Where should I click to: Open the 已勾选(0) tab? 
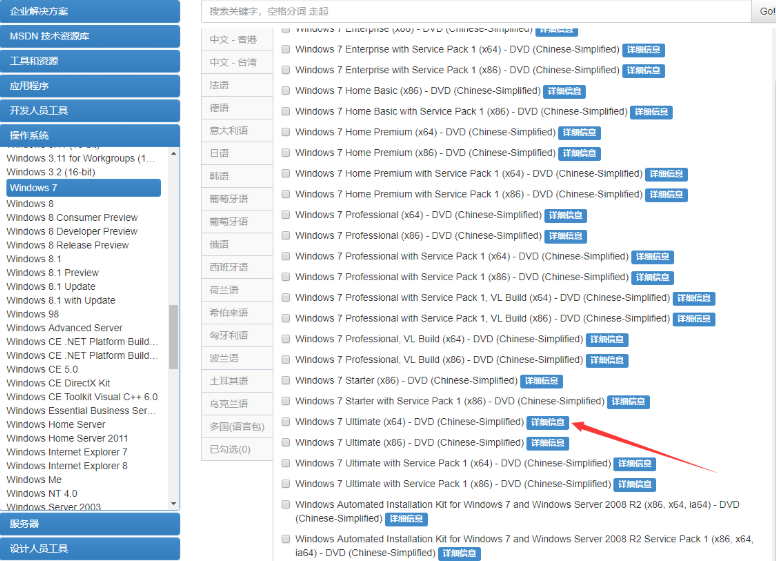(230, 449)
